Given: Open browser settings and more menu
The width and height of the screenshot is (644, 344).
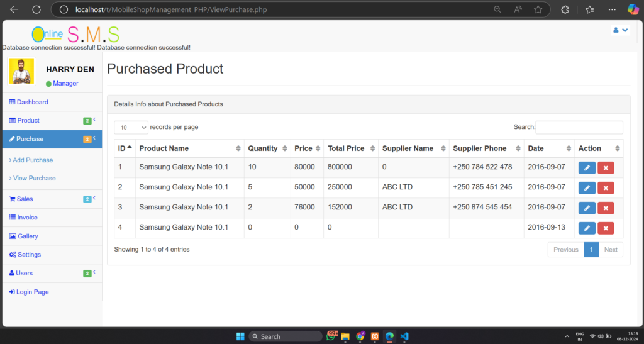Looking at the screenshot, I should pyautogui.click(x=612, y=9).
